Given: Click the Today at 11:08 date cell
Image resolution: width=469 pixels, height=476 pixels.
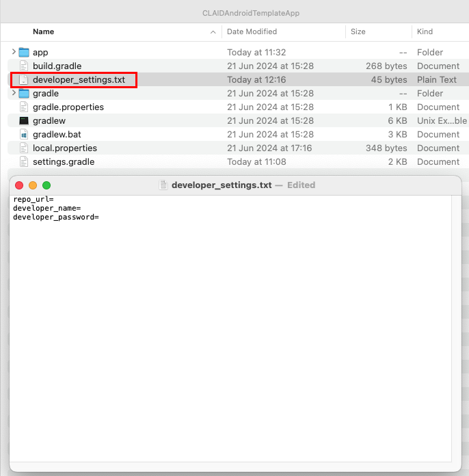Looking at the screenshot, I should coord(256,161).
